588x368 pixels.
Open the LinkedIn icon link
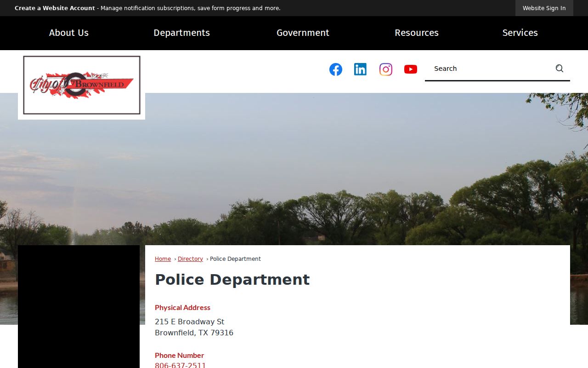[x=361, y=69]
